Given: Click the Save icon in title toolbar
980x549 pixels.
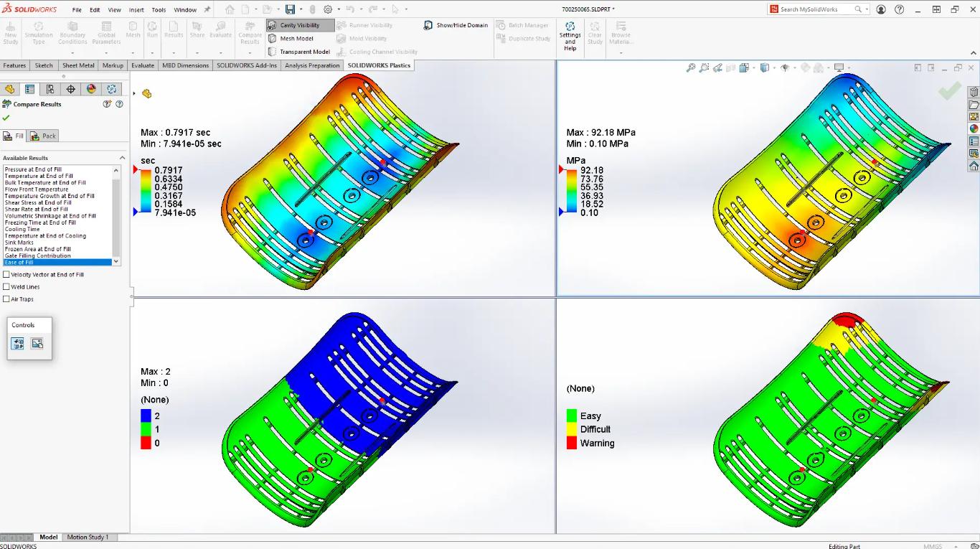Looking at the screenshot, I should pos(290,9).
